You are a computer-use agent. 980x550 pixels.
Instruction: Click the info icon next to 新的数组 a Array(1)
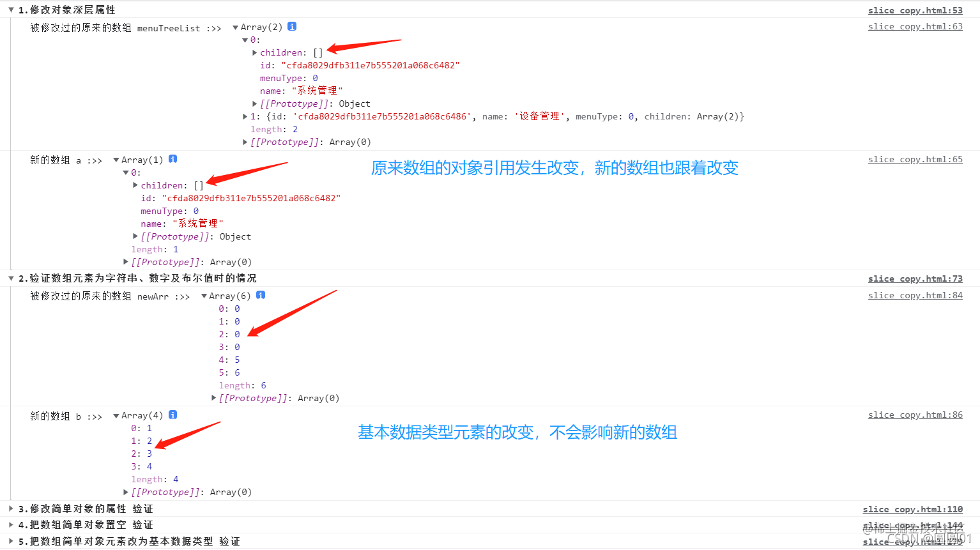coord(172,159)
